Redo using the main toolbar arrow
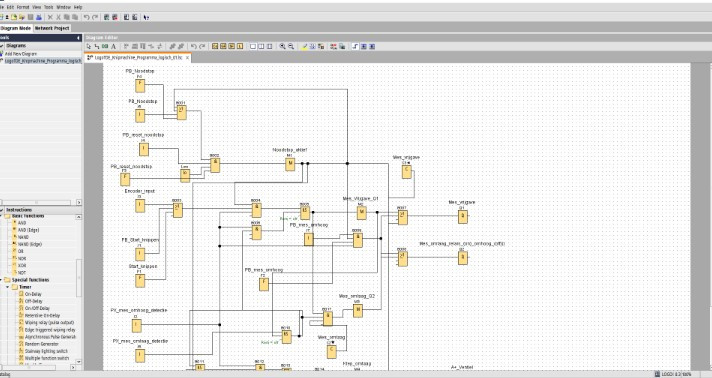 coord(94,17)
